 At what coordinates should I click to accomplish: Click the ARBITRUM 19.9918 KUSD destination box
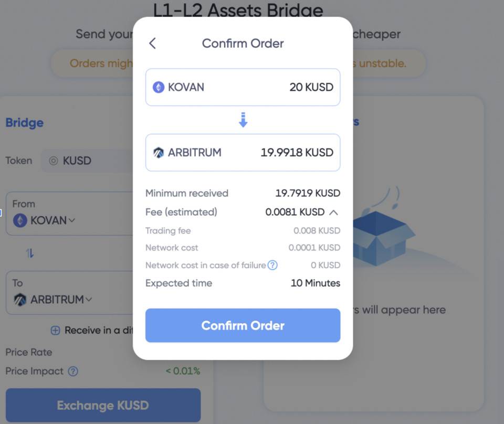coord(243,153)
